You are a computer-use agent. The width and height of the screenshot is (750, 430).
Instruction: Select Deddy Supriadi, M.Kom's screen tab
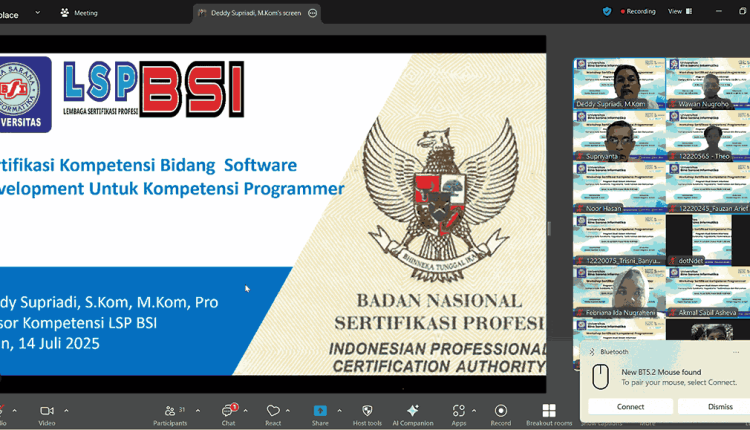[x=256, y=13]
